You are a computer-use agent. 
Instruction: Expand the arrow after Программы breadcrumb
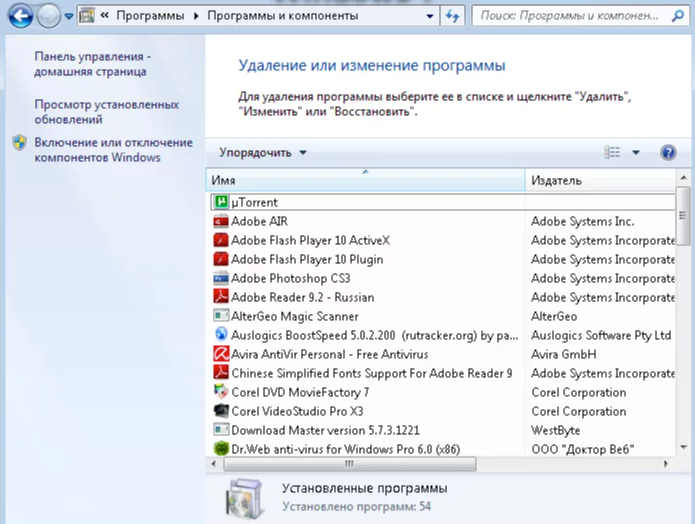(196, 16)
